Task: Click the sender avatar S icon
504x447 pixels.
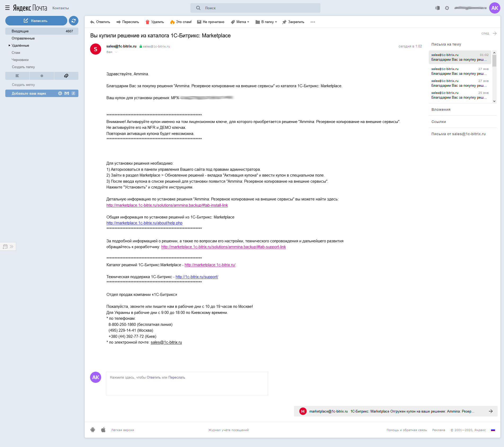Action: click(96, 49)
